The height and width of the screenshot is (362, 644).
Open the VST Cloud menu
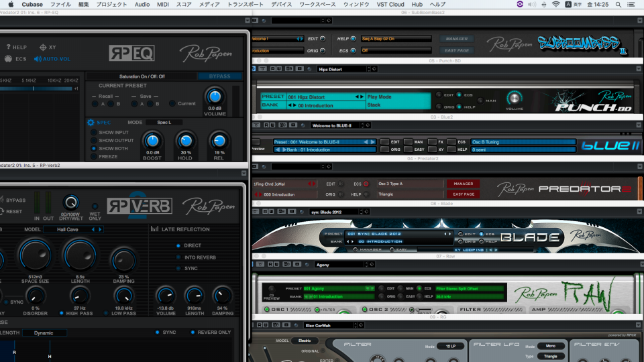click(x=390, y=5)
